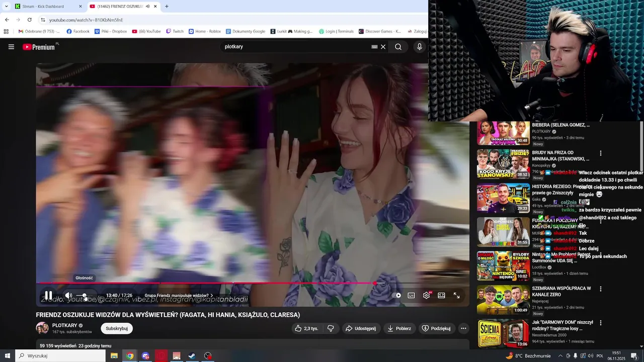The height and width of the screenshot is (362, 644).
Task: Open Facebook bookmark
Action: pyautogui.click(x=78, y=31)
